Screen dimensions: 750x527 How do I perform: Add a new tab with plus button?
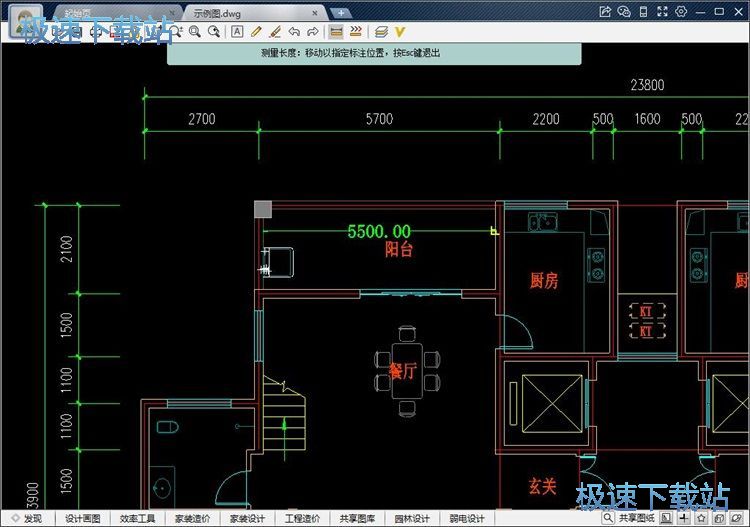(341, 13)
